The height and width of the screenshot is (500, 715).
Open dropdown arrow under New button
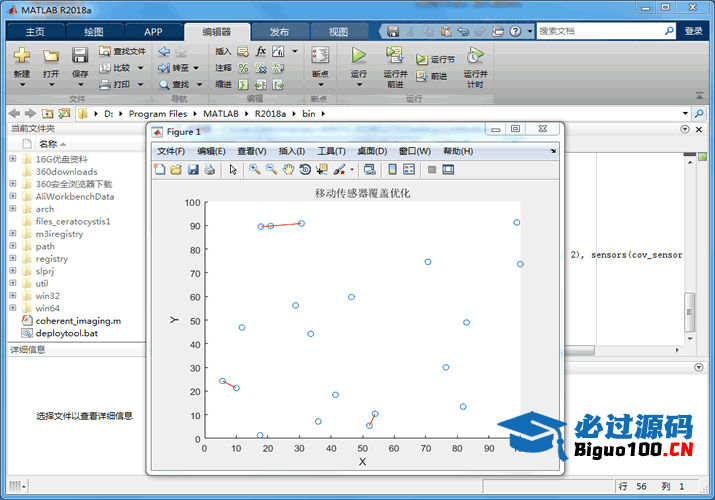click(22, 84)
